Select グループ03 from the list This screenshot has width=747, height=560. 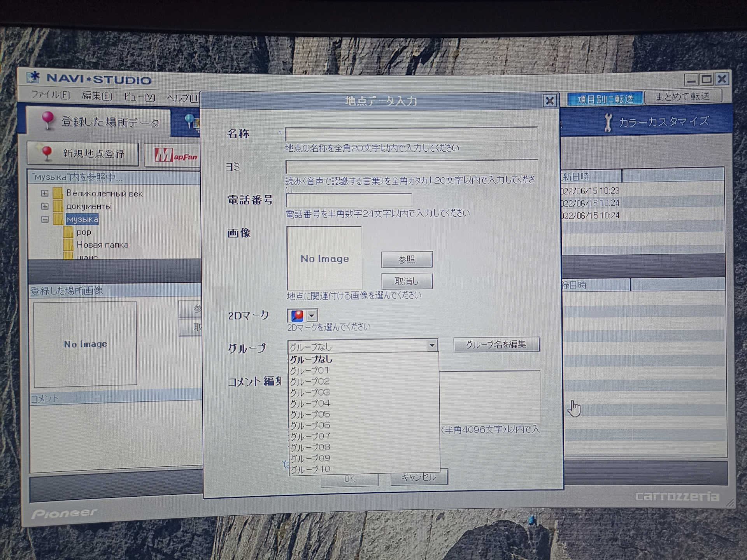364,392
